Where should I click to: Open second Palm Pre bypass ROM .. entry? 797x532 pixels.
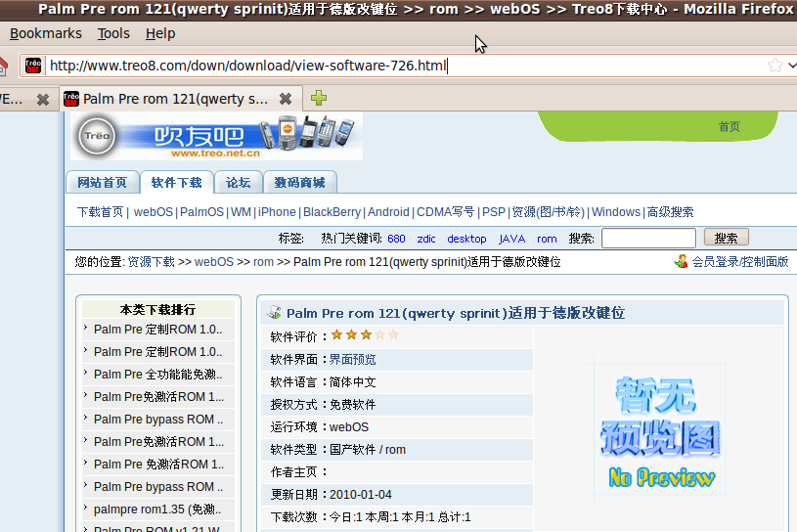(x=158, y=487)
